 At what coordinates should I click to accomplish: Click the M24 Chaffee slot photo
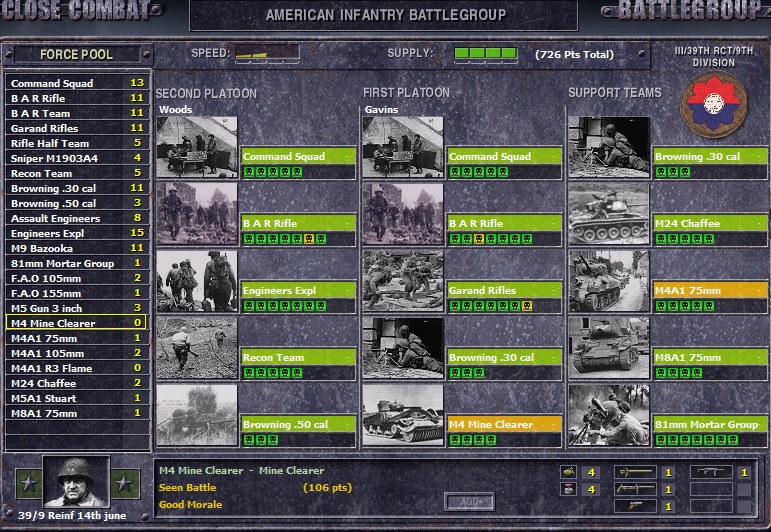(609, 214)
